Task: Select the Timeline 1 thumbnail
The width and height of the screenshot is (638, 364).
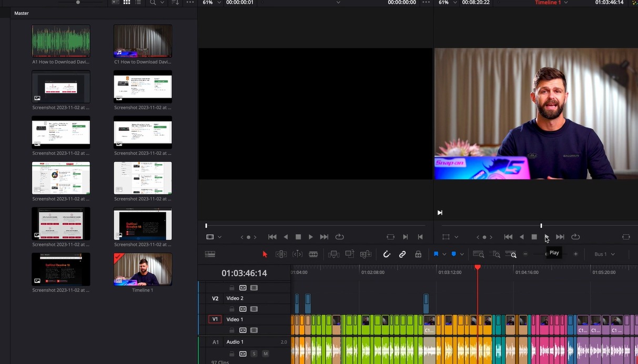Action: coord(143,269)
